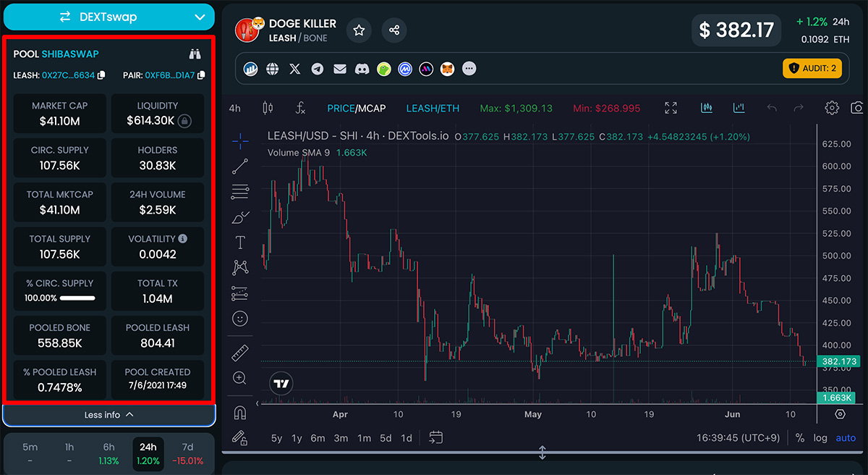Screen dimensions: 868x475
Task: Toggle log scale on the chart
Action: [x=820, y=438]
